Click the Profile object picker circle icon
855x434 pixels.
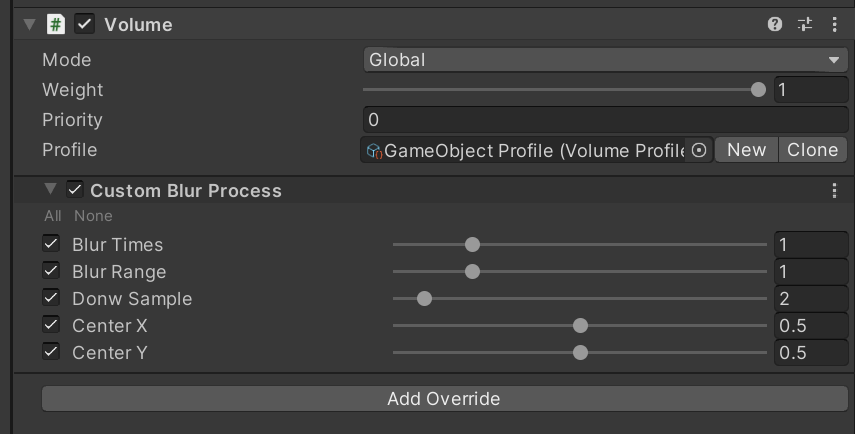[x=699, y=150]
